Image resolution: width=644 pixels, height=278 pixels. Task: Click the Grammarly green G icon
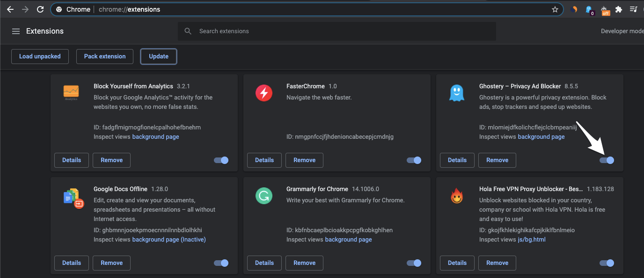click(264, 196)
